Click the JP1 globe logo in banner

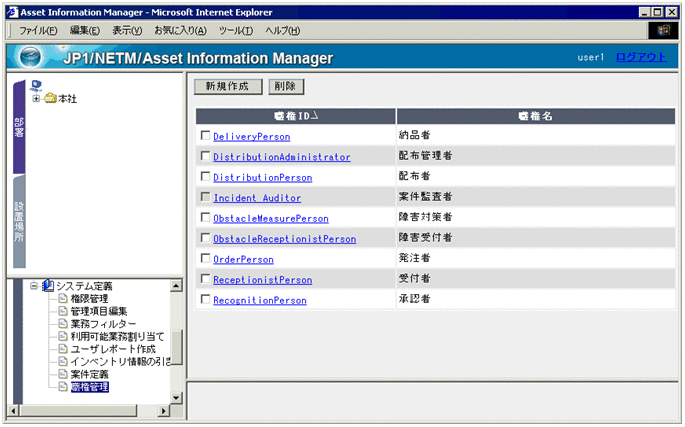tap(30, 57)
